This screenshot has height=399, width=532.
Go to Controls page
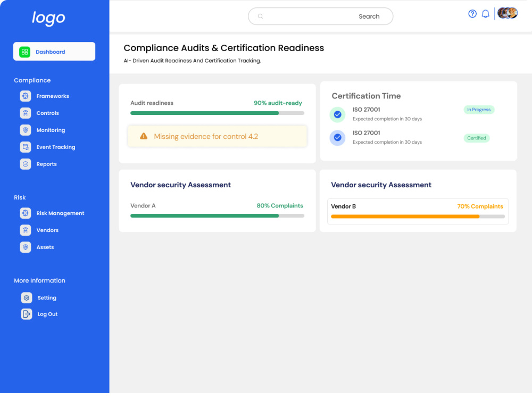(47, 113)
